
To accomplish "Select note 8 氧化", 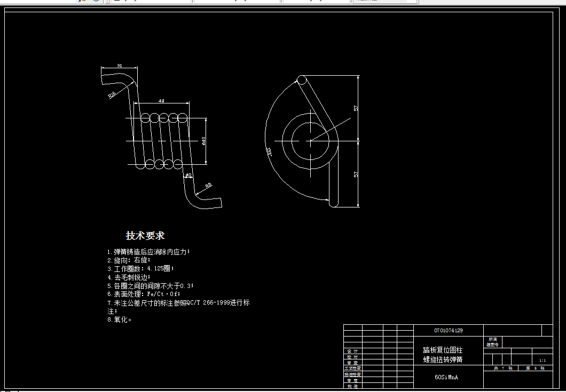I will (120, 319).
